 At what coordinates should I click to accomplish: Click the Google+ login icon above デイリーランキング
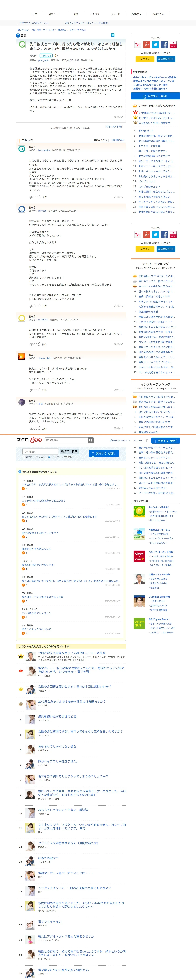[x=147, y=235]
